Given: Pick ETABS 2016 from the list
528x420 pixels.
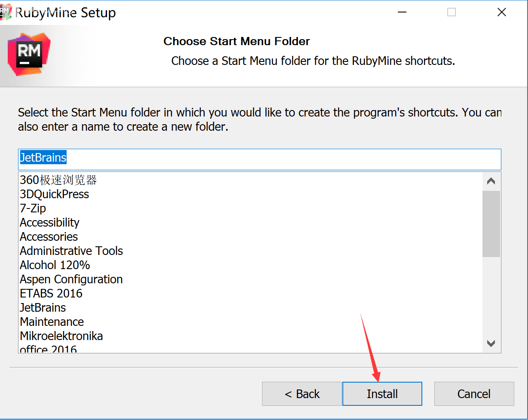Looking at the screenshot, I should click(51, 293).
